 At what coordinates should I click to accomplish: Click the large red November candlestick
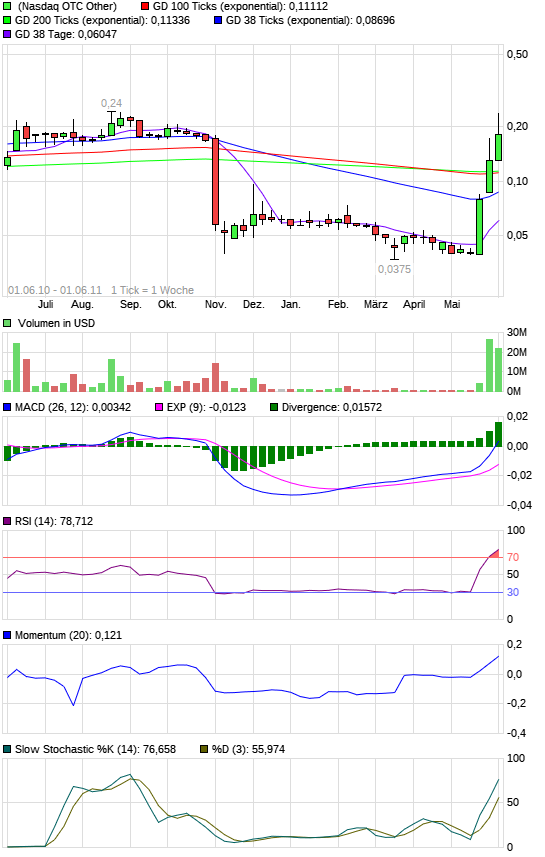click(x=215, y=181)
